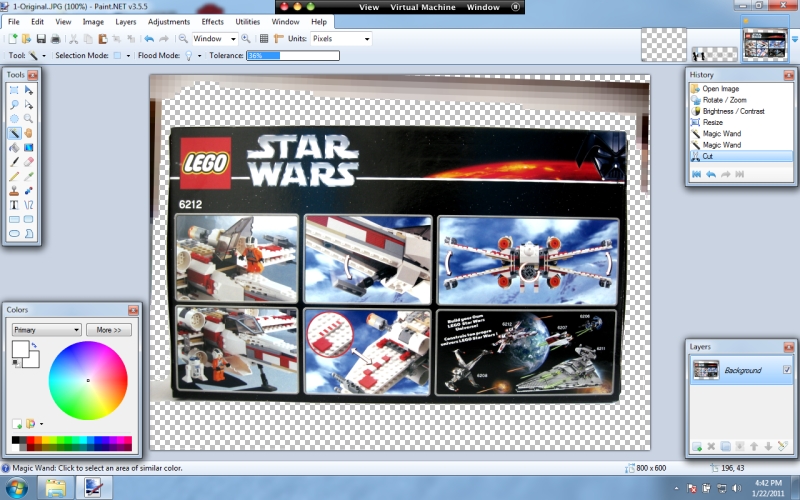This screenshot has height=500, width=800.
Task: Click the Save toolbar icon
Action: coord(41,39)
